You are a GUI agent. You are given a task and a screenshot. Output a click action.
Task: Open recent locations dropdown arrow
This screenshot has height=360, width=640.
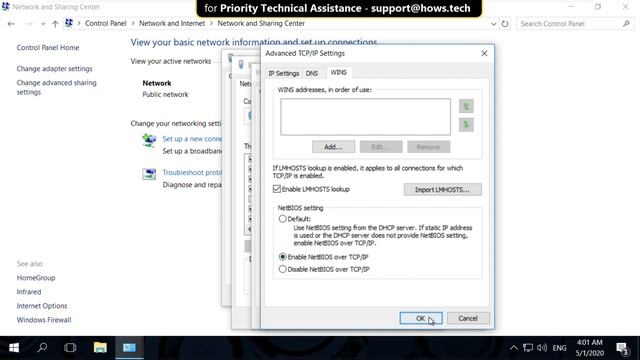tap(43, 24)
